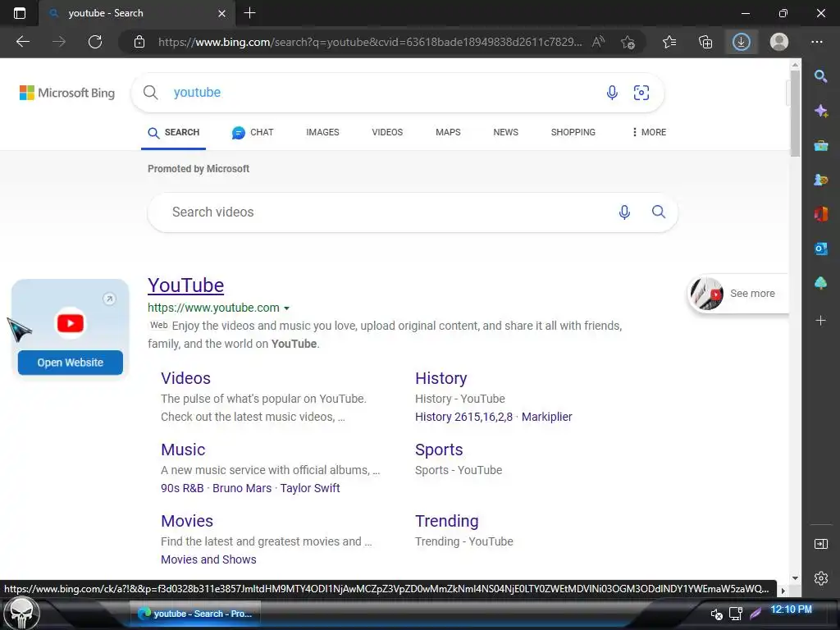Switch to the CHAT tab
The width and height of the screenshot is (840, 630).
point(253,132)
